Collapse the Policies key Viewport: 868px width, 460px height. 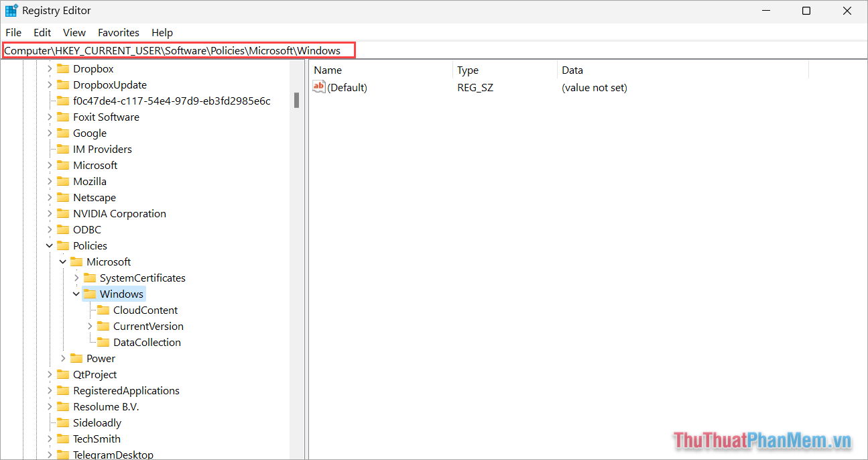point(49,245)
